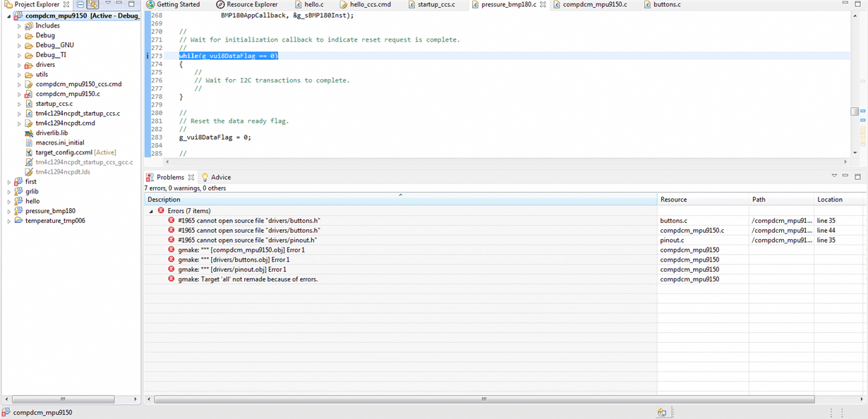Viewport: 868px width, 419px height.
Task: Collapse the Errors (7 items) group
Action: click(x=151, y=211)
